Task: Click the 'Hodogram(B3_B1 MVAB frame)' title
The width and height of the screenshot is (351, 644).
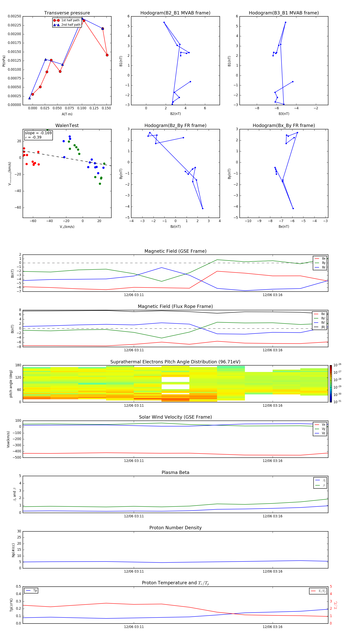Action: point(284,13)
